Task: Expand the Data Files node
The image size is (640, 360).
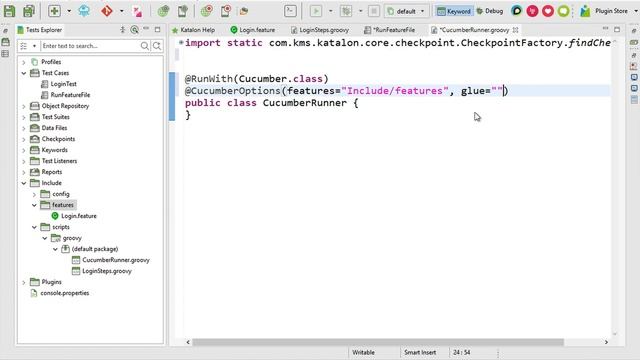Action: 24,128
